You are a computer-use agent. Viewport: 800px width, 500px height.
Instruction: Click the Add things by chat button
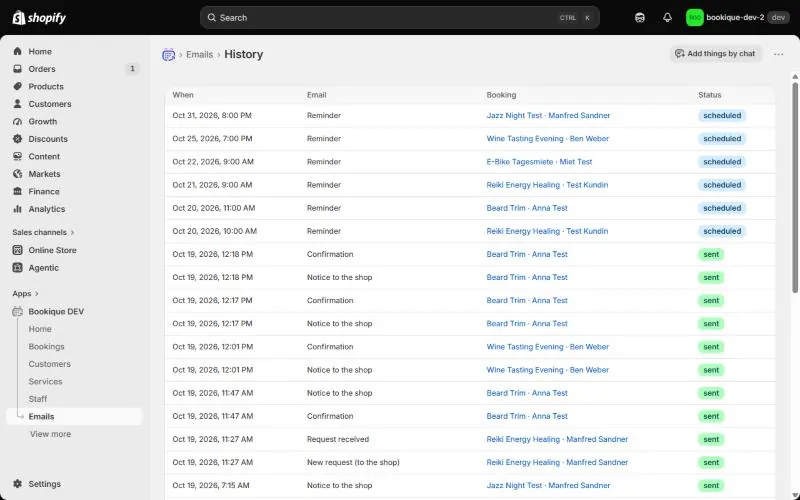pos(715,54)
